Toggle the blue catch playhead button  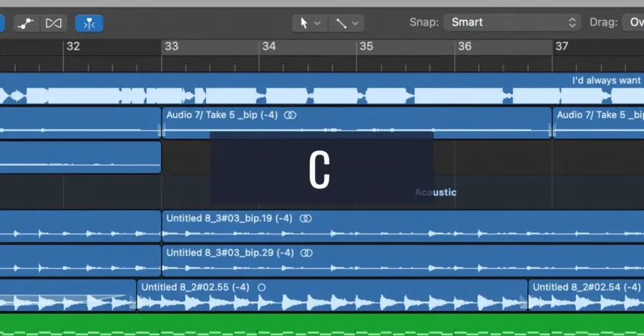(89, 24)
